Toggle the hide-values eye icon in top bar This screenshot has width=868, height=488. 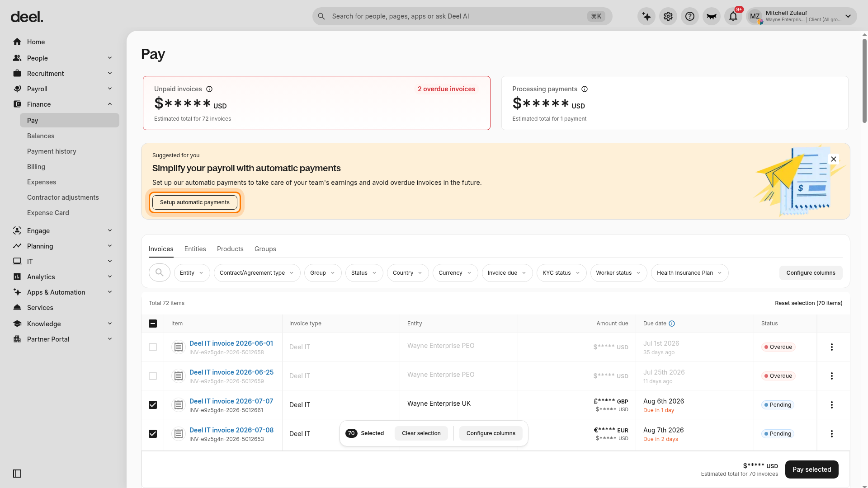click(x=712, y=16)
